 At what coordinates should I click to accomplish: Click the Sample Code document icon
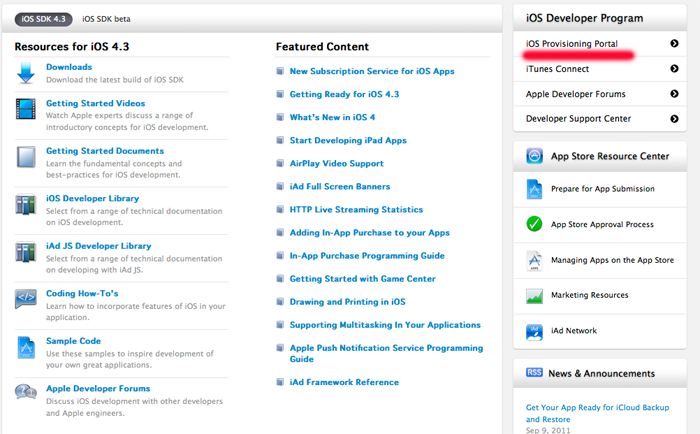pyautogui.click(x=26, y=347)
